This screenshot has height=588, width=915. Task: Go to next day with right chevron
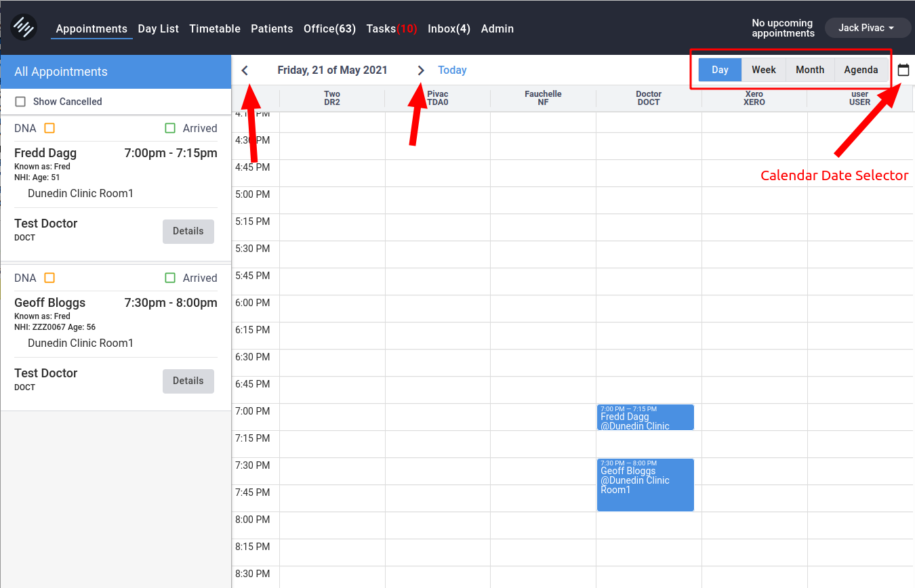421,70
